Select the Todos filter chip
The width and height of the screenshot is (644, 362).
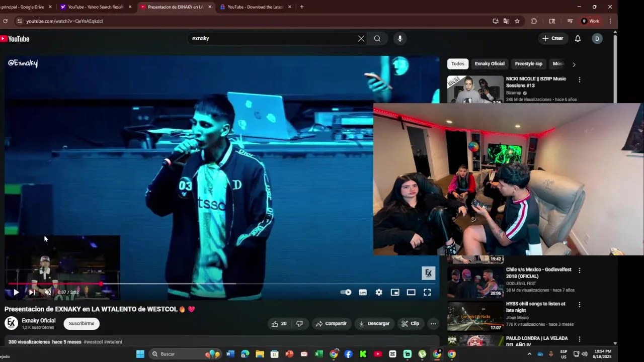point(458,64)
